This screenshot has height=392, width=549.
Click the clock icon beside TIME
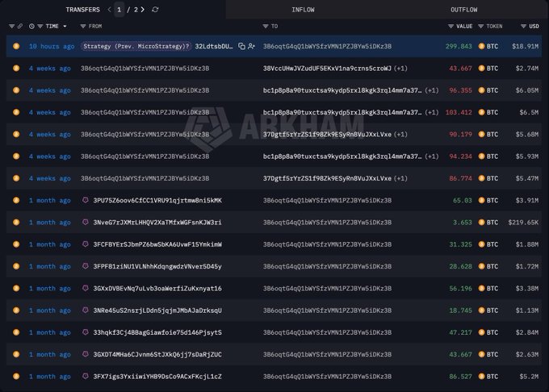[31, 27]
